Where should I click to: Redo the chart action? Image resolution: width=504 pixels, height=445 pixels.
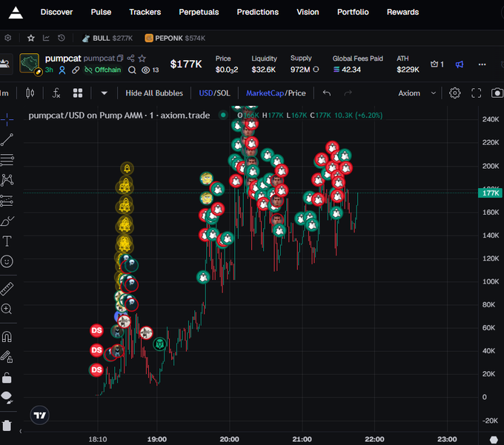348,93
